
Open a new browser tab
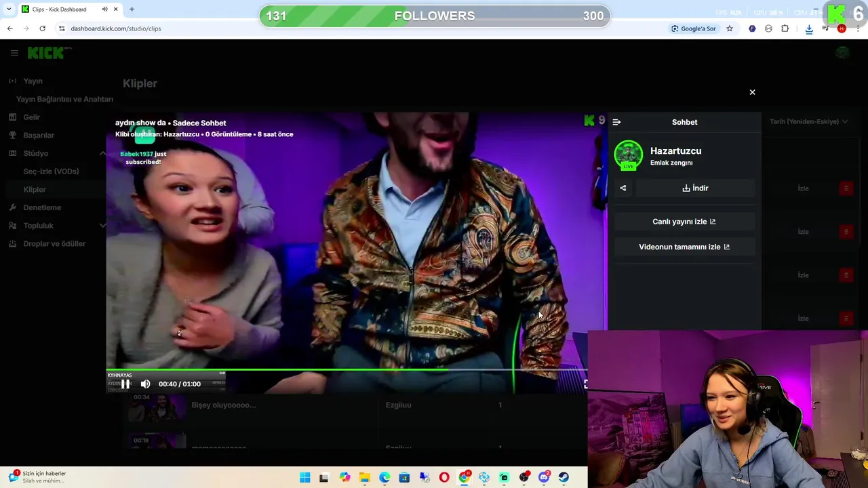click(x=132, y=9)
